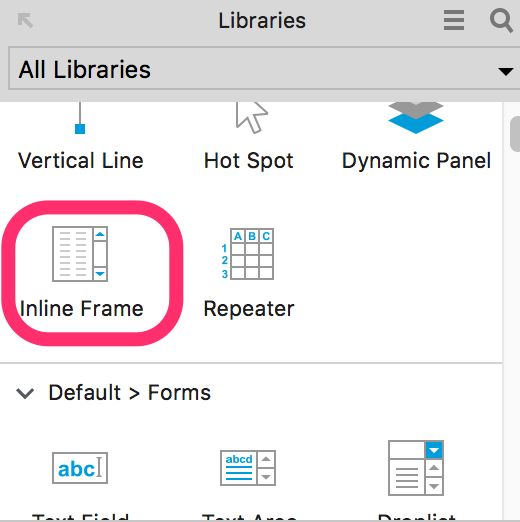The image size is (520, 522).
Task: Click the All Libraries dropdown arrow
Action: (505, 71)
